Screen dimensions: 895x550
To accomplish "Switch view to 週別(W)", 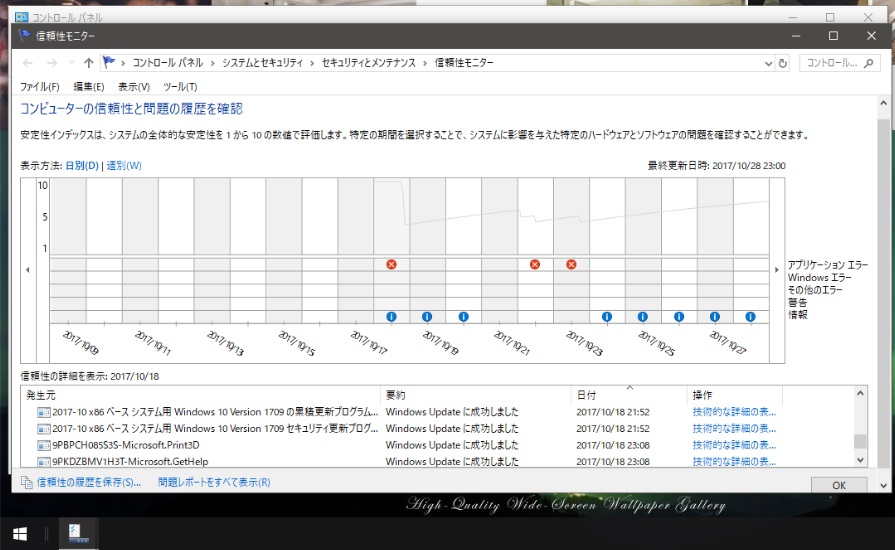I will coord(123,165).
